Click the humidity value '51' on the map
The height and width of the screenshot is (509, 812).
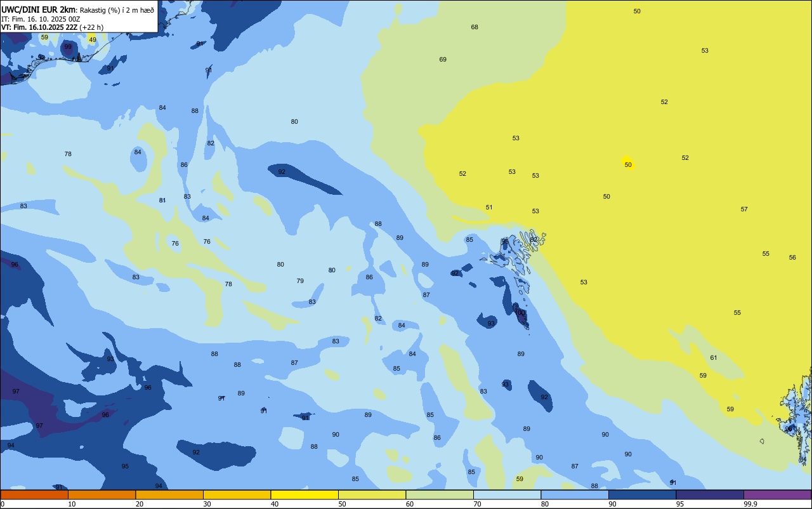(489, 208)
